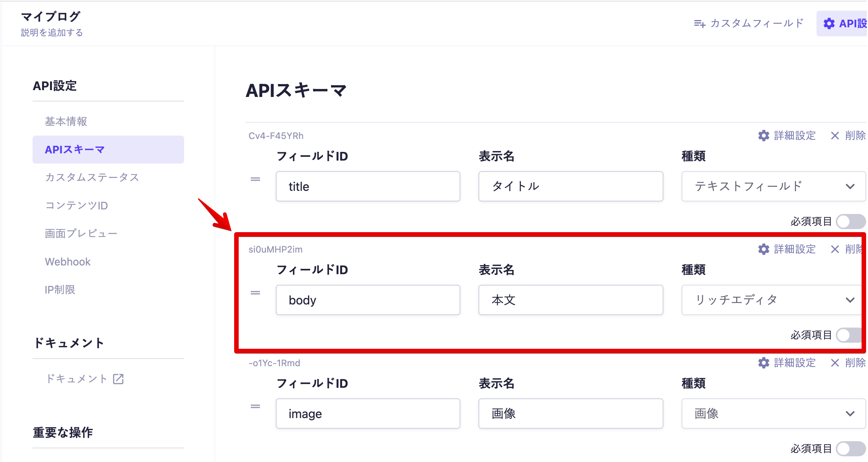Click the gear icon for body field 詳細設定
This screenshot has width=868, height=462.
tap(763, 249)
